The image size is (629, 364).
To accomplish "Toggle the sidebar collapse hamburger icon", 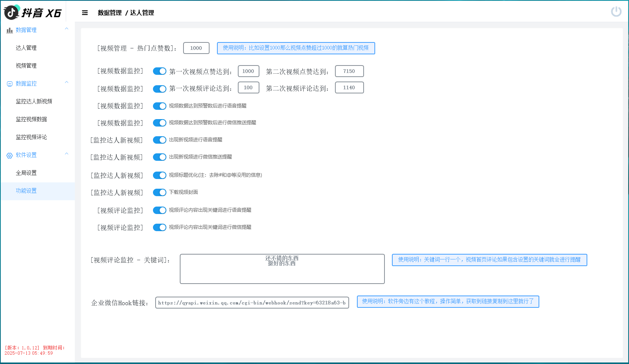I will 85,13.
